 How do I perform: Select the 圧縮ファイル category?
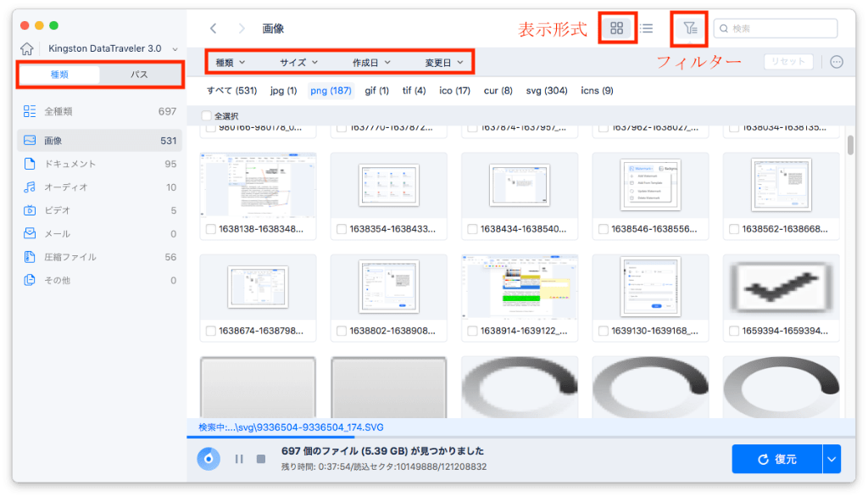tap(100, 257)
